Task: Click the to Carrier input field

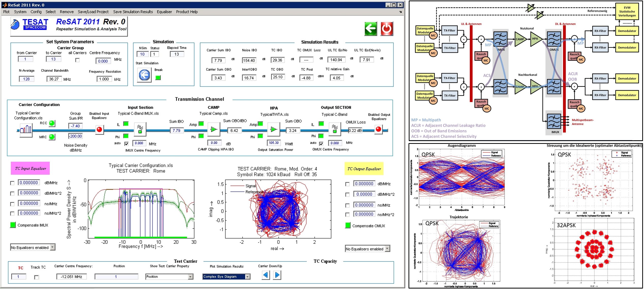Action: tap(53, 59)
